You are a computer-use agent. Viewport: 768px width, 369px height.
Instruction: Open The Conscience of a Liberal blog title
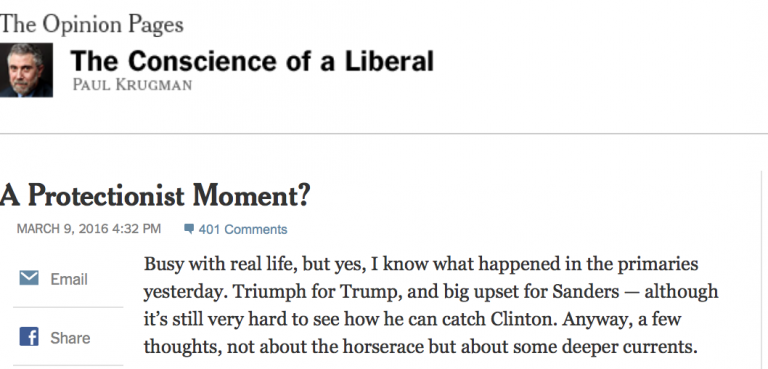[252, 61]
